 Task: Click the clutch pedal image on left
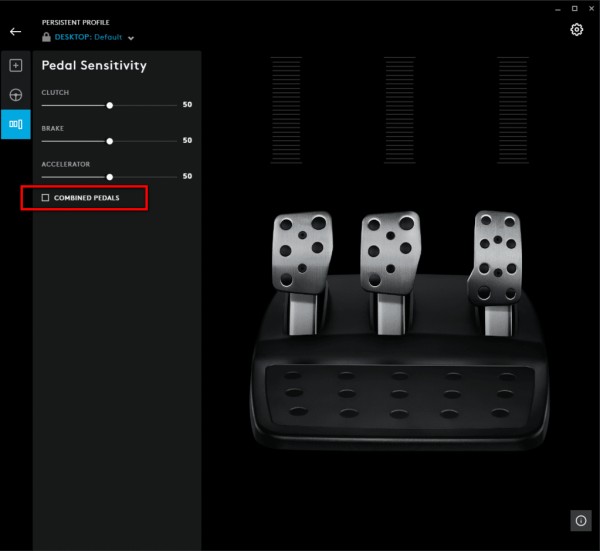pyautogui.click(x=302, y=271)
